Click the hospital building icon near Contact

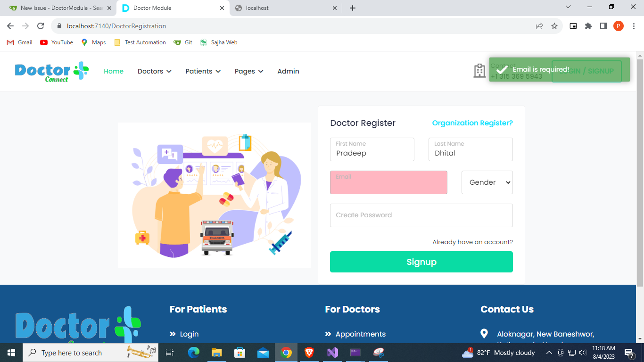(479, 71)
